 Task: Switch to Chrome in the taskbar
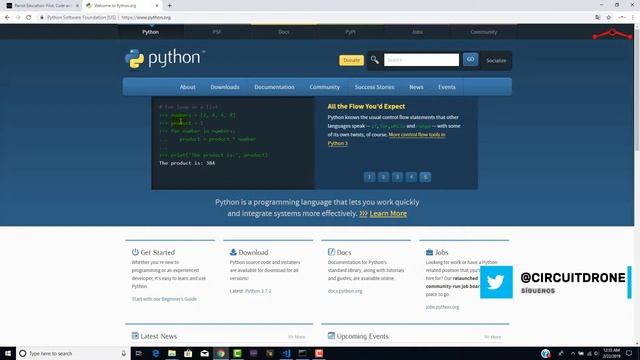(221, 353)
